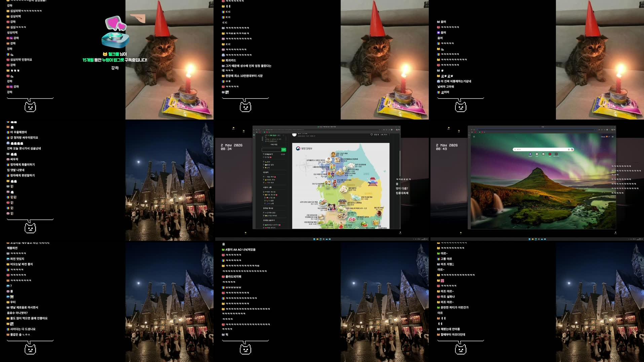Start voice search with the microphone icon

[x=569, y=150]
